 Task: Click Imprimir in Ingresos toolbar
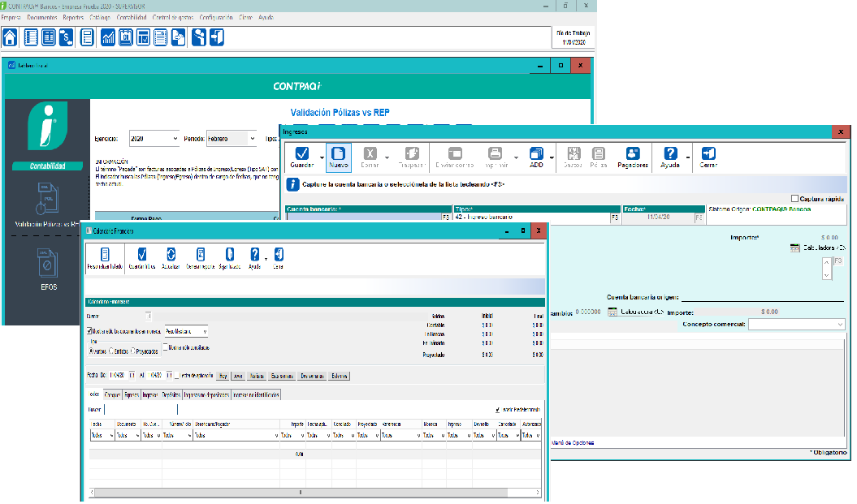(x=496, y=157)
